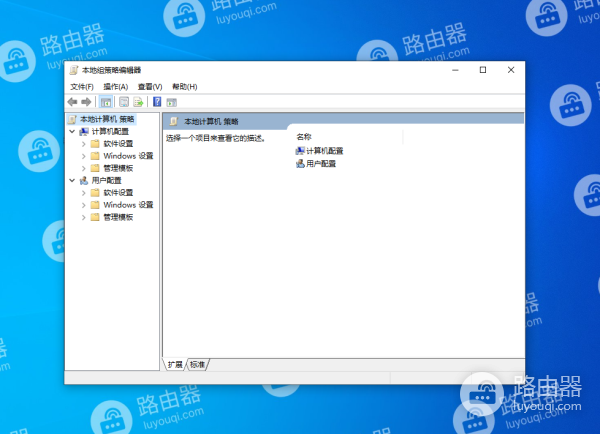This screenshot has height=434, width=600.
Task: Select 管理模板 folder under 用户配置
Action: [112, 217]
